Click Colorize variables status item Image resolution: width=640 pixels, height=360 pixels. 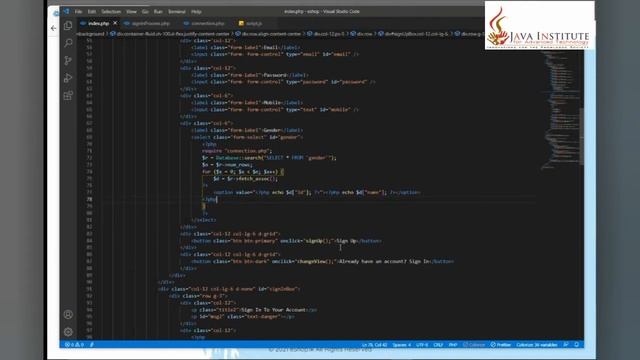pyautogui.click(x=536, y=345)
